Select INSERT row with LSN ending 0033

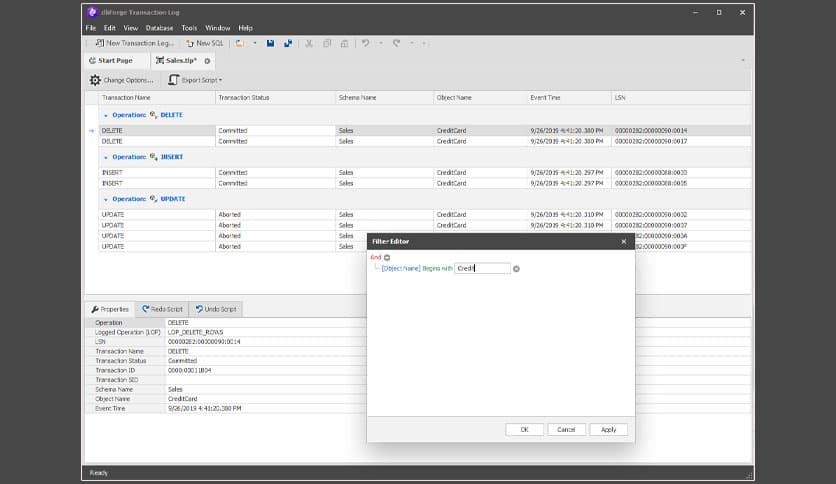coord(424,173)
